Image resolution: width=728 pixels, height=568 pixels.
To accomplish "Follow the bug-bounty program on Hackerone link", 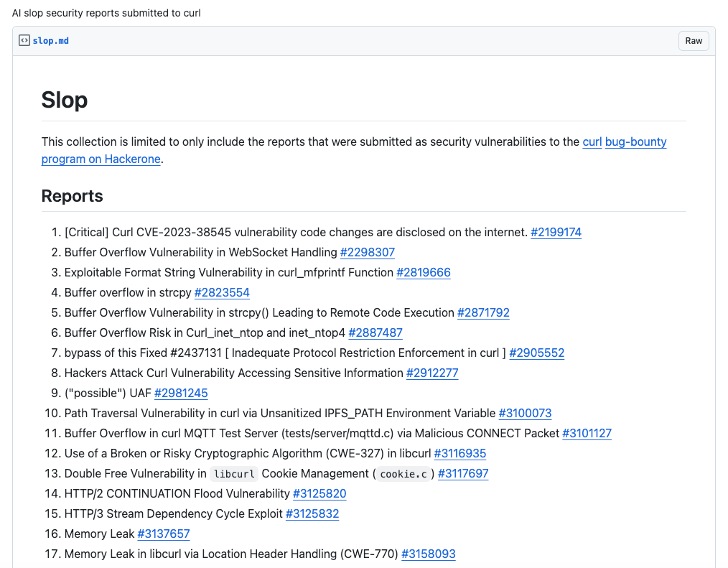I will 635,141.
